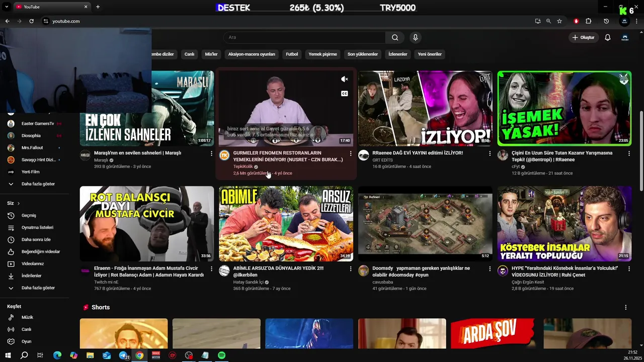Select the Mix'ler filter chip
Viewport: 644px width, 362px height.
(211, 54)
